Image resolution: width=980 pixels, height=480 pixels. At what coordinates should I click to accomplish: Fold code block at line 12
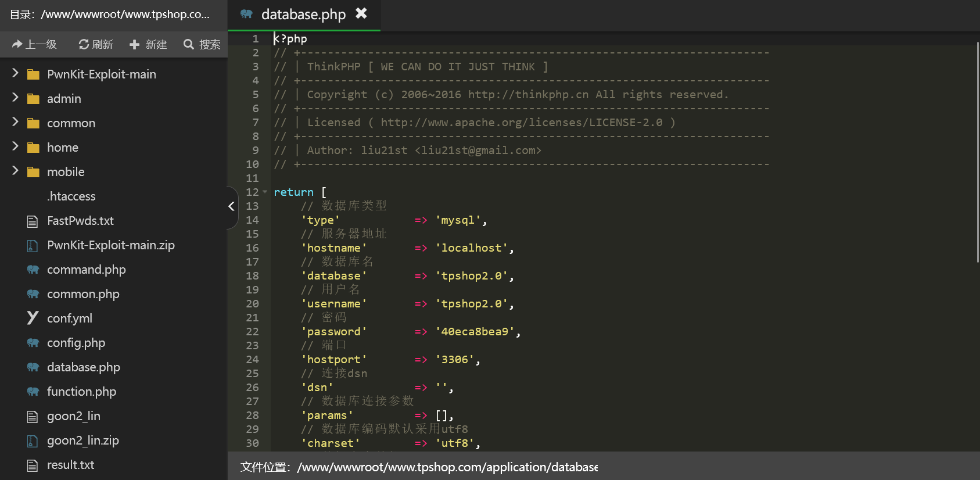[x=265, y=192]
